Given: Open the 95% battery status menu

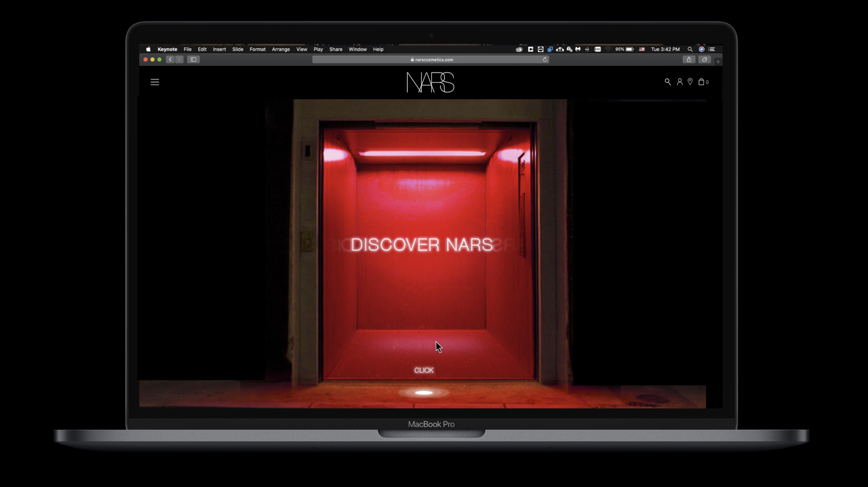Looking at the screenshot, I should pos(625,49).
